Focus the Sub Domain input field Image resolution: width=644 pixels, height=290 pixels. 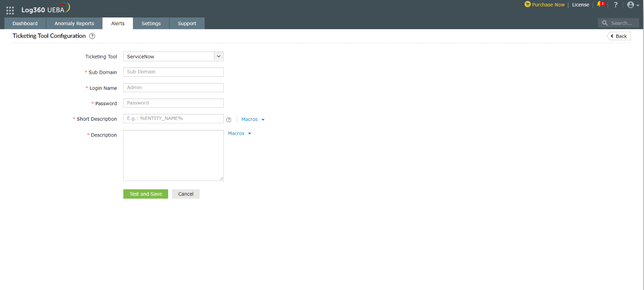173,72
